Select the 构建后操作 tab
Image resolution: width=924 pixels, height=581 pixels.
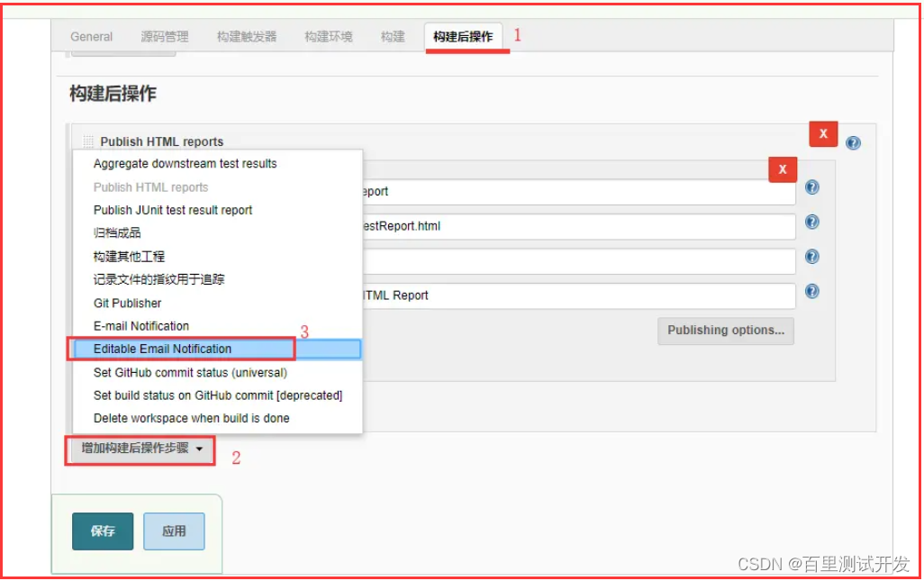point(463,37)
